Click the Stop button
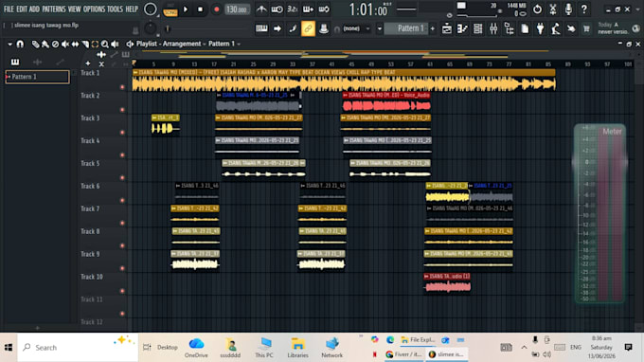The image size is (644, 362). pos(200,9)
